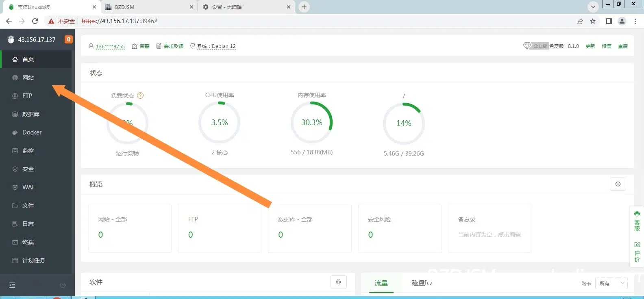Image resolution: width=644 pixels, height=299 pixels.
Task: Open the FTP overview card
Action: (220, 228)
